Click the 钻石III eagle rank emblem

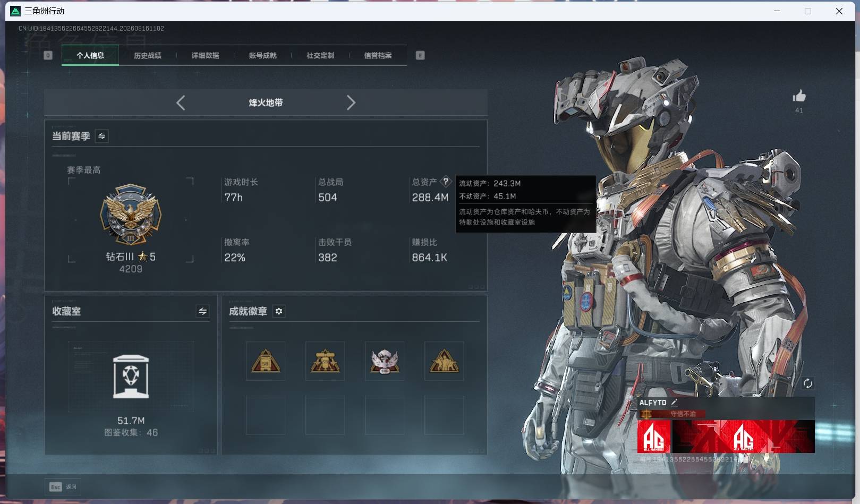(x=131, y=215)
